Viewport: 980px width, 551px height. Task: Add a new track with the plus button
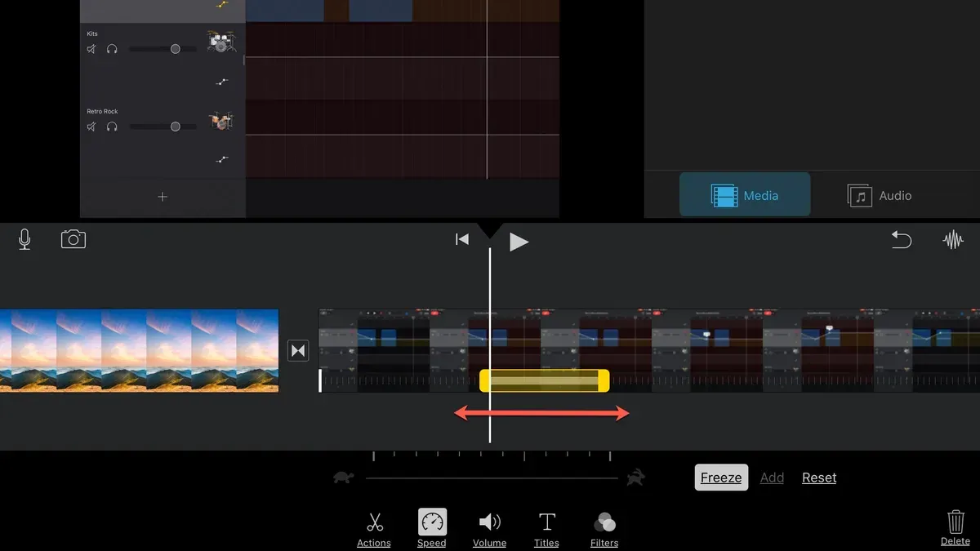click(163, 197)
